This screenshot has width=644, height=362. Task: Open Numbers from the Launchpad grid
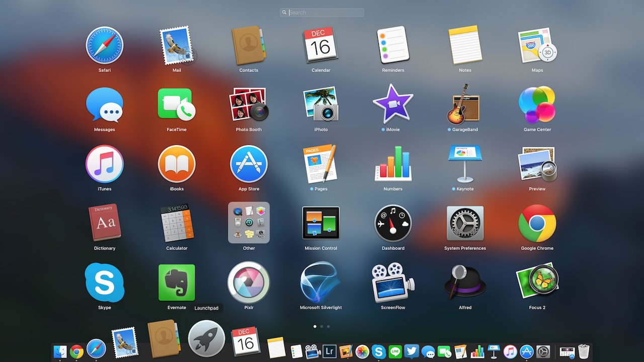393,164
